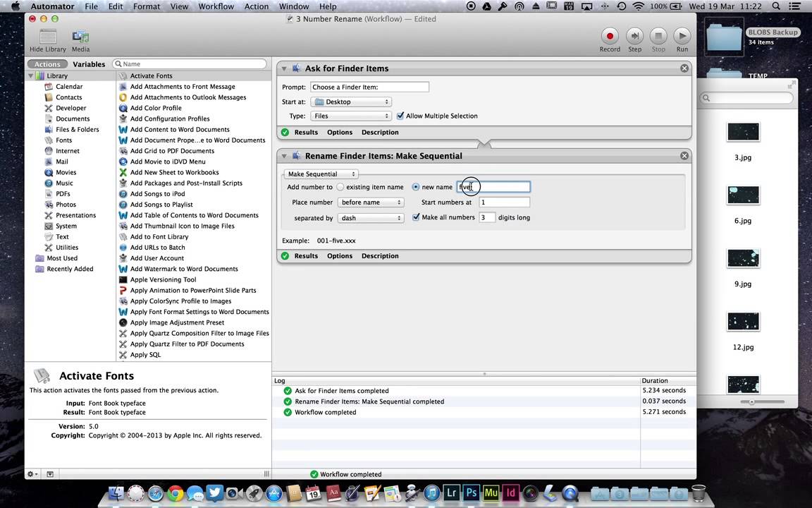Open the Workflow menu
Screen dimensions: 812x508
[216, 6]
